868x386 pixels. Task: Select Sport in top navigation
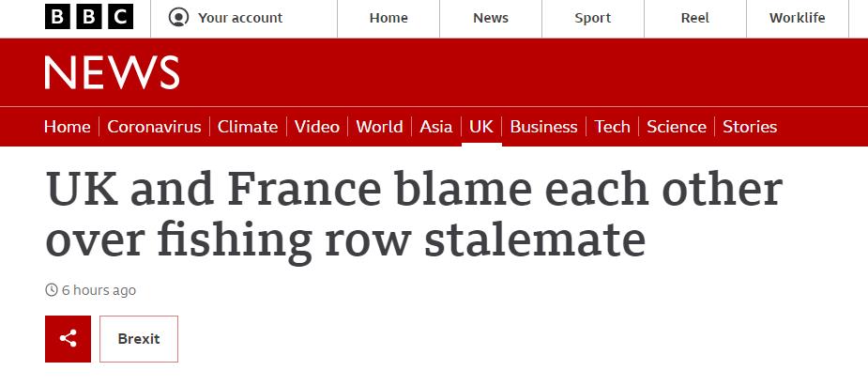[593, 18]
